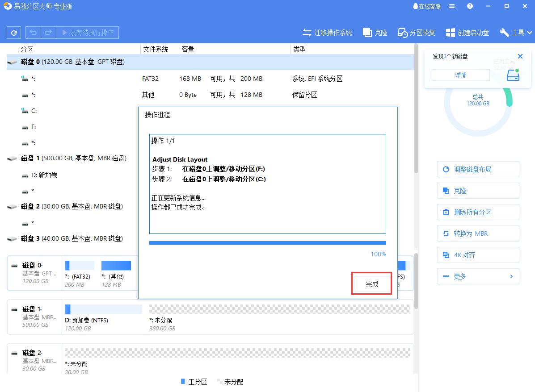Click the 100% operation progress bar
The image size is (535, 392).
pos(267,242)
